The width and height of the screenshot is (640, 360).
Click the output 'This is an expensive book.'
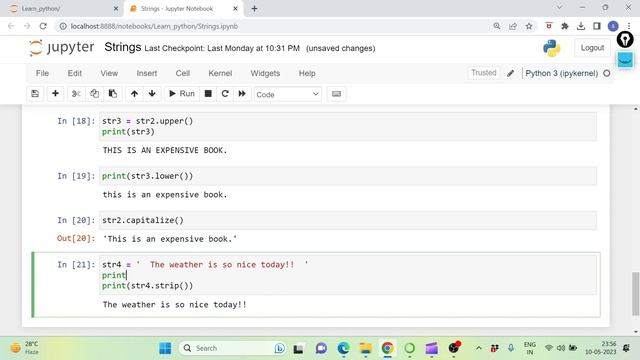170,239
